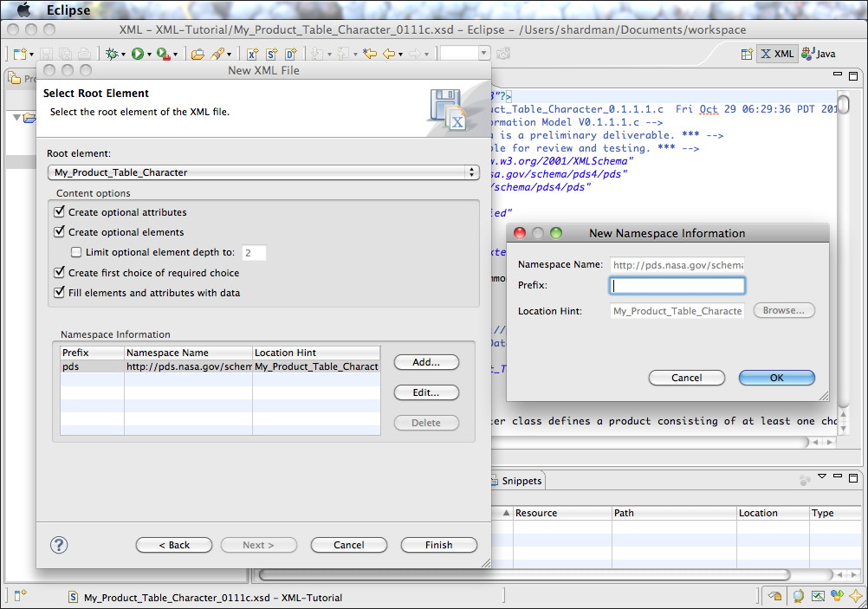Click the Location Hint field
This screenshot has width=868, height=609.
[x=677, y=311]
